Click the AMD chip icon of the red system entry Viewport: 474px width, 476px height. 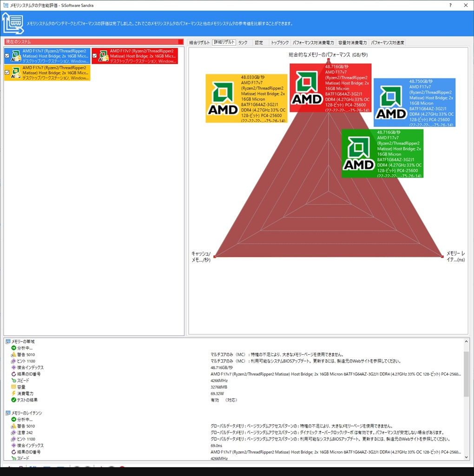coord(104,56)
